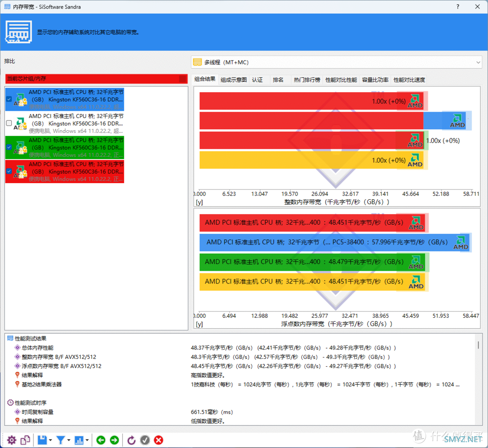The height and width of the screenshot is (448, 488).
Task: Toggle checkbox of red AMD PCI entry
Action: click(x=9, y=171)
